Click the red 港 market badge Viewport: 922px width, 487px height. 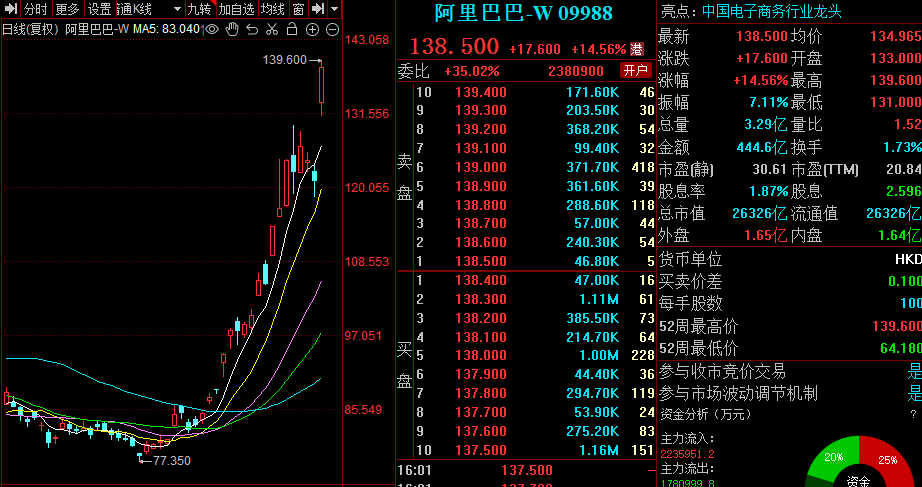pos(637,49)
